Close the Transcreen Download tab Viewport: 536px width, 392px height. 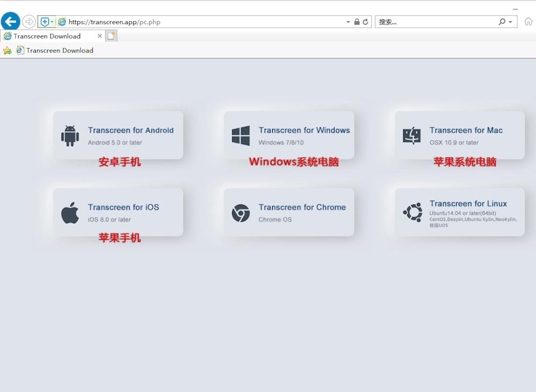tap(100, 36)
